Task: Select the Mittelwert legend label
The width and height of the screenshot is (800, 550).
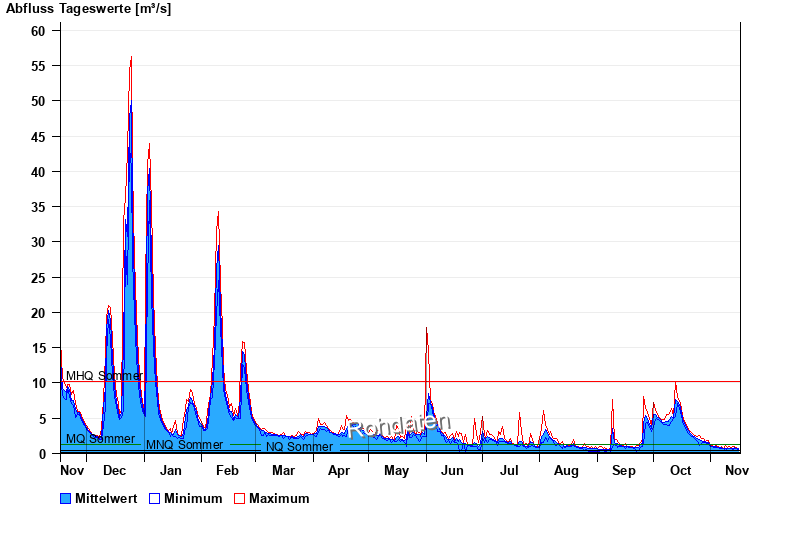Action: 107,498
